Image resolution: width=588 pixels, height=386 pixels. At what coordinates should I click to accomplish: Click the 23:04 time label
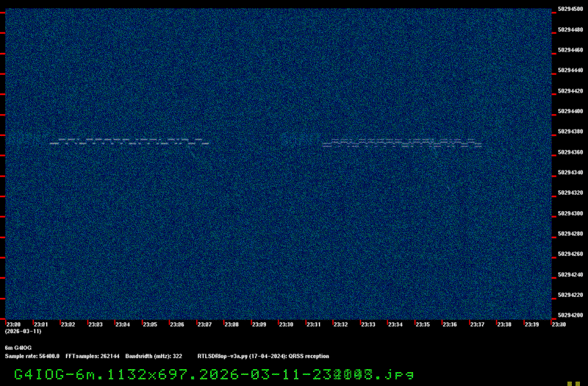[x=123, y=324]
